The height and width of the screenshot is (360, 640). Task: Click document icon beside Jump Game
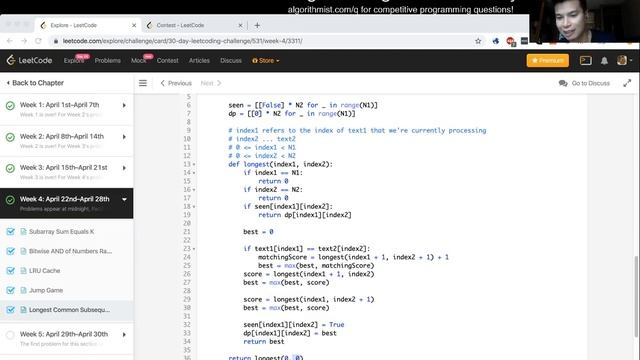(x=23, y=290)
